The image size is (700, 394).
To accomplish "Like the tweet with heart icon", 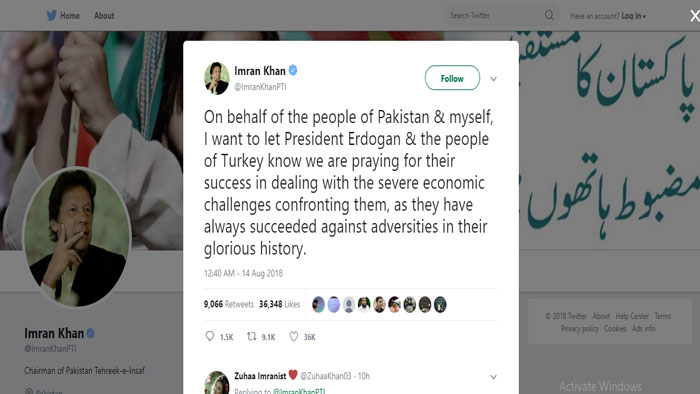I will [x=294, y=336].
